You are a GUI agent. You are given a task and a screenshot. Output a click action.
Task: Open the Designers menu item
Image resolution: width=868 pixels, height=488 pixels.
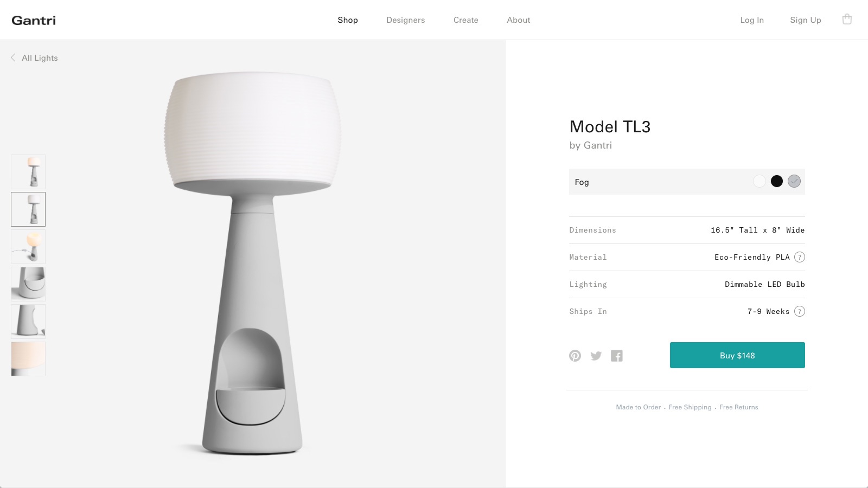click(x=406, y=20)
